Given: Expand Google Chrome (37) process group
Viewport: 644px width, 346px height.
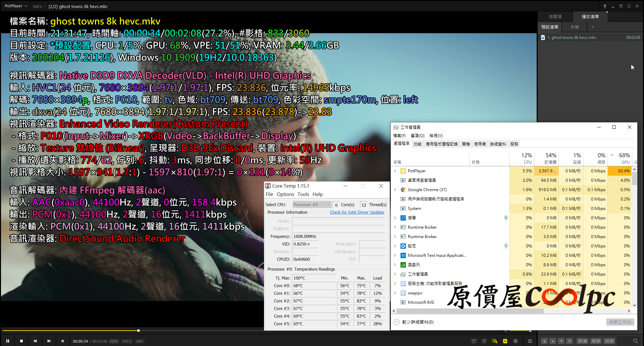Looking at the screenshot, I should point(395,190).
